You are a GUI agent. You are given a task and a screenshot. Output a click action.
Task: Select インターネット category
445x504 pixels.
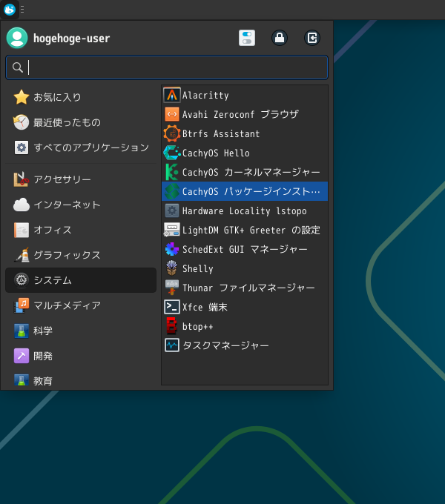pos(81,205)
